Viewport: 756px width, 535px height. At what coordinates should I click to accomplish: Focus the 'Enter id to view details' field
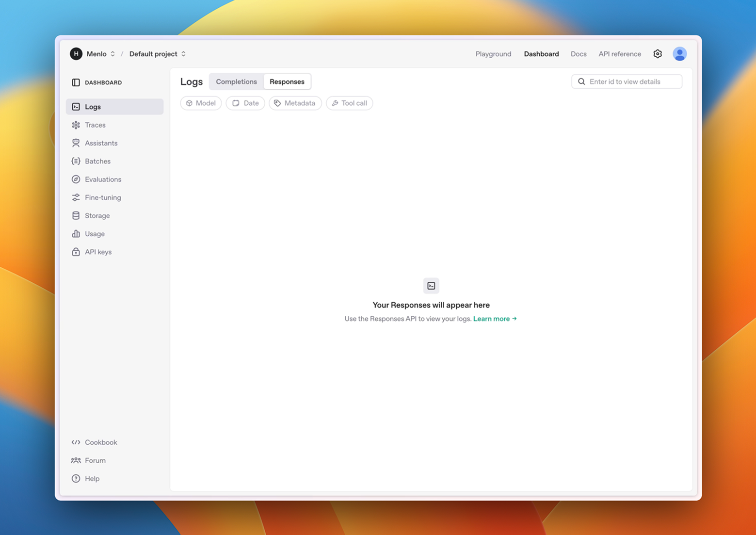[627, 81]
